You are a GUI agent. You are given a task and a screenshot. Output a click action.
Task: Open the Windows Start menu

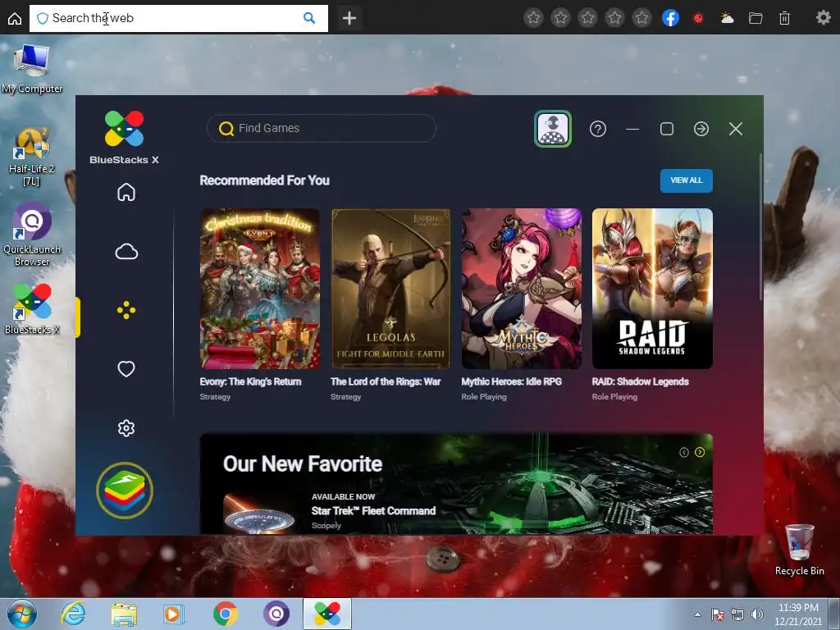pyautogui.click(x=22, y=614)
